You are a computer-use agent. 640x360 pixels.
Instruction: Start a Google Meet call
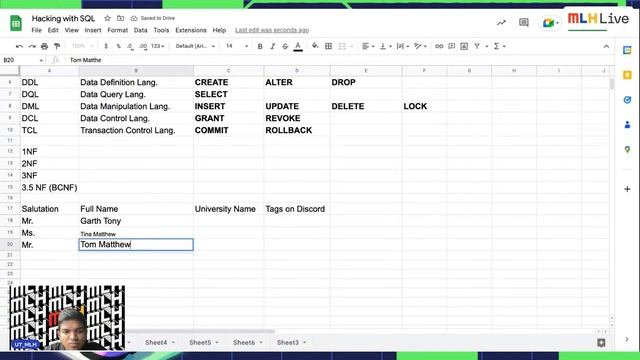pos(550,23)
